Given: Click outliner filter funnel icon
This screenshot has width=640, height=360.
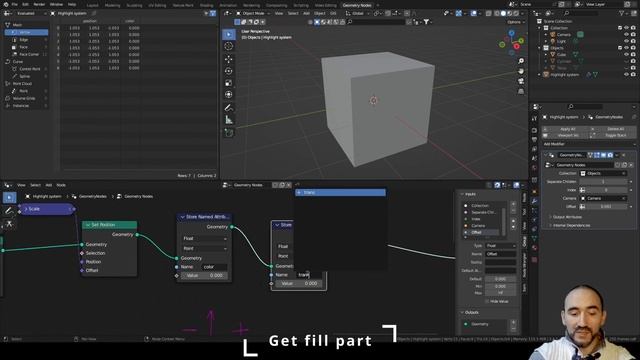Looking at the screenshot, I should pos(622,13).
